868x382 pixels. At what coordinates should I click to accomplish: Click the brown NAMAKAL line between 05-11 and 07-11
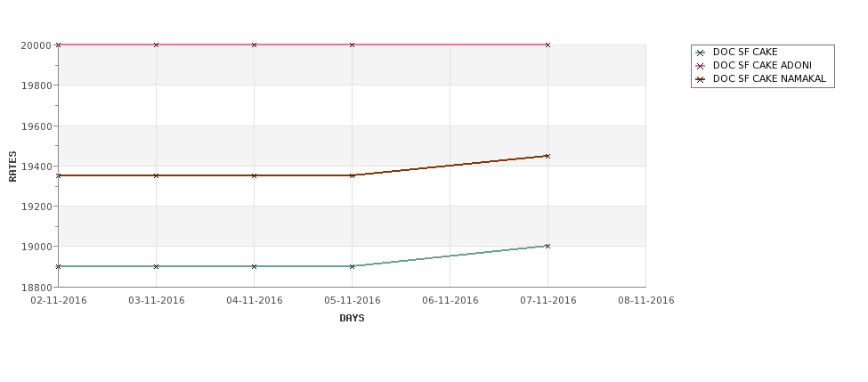coord(450,166)
